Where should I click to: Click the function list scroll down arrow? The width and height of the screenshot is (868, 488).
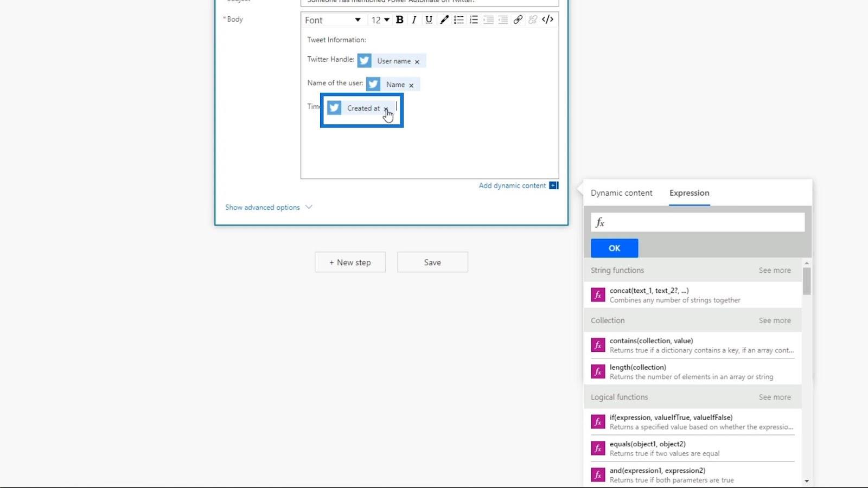pyautogui.click(x=807, y=481)
